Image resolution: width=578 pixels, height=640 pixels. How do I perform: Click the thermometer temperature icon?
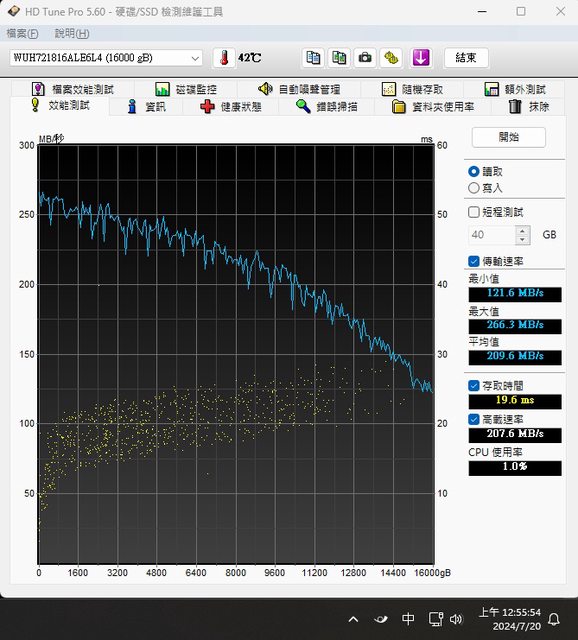coord(224,58)
